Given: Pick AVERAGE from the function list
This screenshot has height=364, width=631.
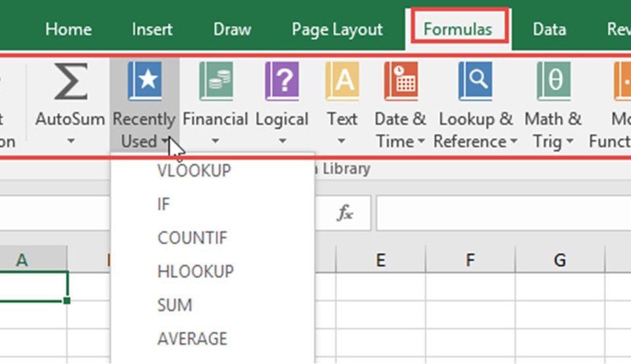Looking at the screenshot, I should pos(192,339).
